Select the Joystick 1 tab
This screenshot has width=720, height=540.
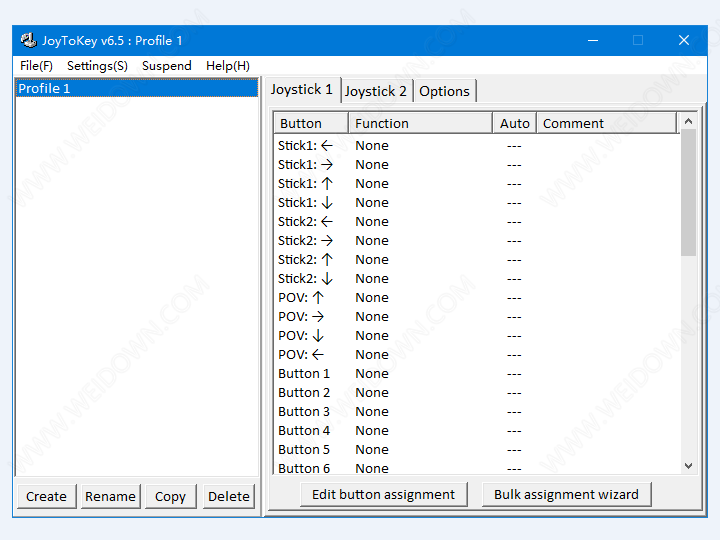(x=302, y=89)
